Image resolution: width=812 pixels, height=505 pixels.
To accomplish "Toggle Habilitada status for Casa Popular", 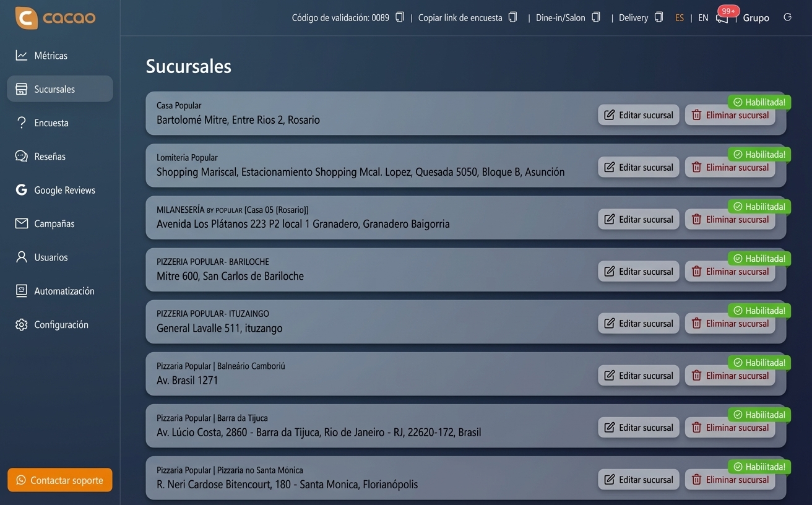I will 759,102.
